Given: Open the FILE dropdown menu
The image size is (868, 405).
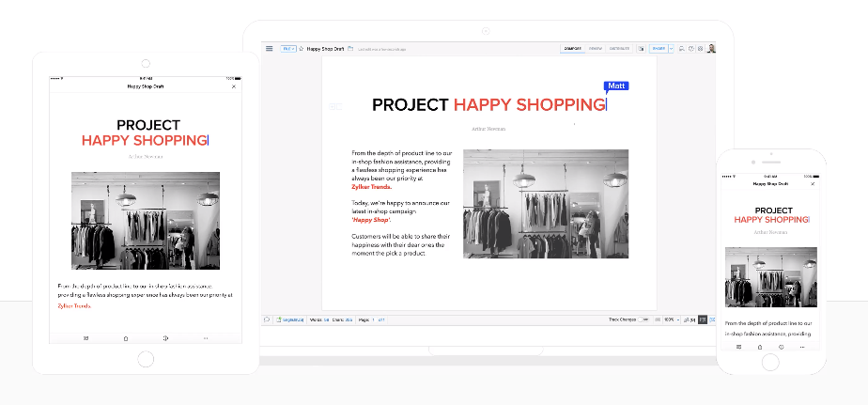Looking at the screenshot, I should coord(288,49).
